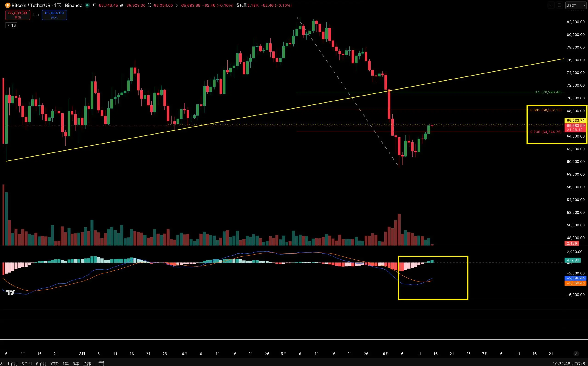Select the 6个月 time range

click(41, 363)
